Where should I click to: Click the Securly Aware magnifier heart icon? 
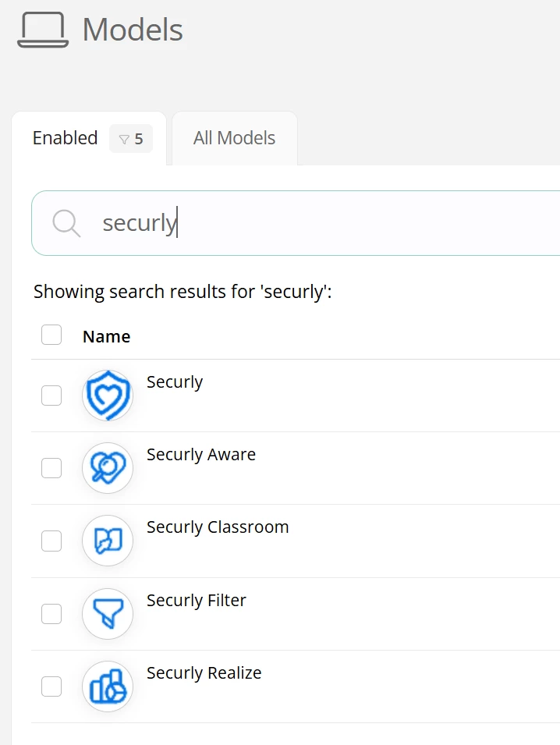point(108,468)
